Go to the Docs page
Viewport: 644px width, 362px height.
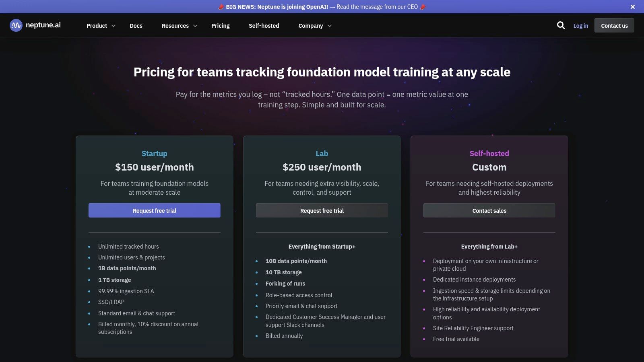pos(136,26)
